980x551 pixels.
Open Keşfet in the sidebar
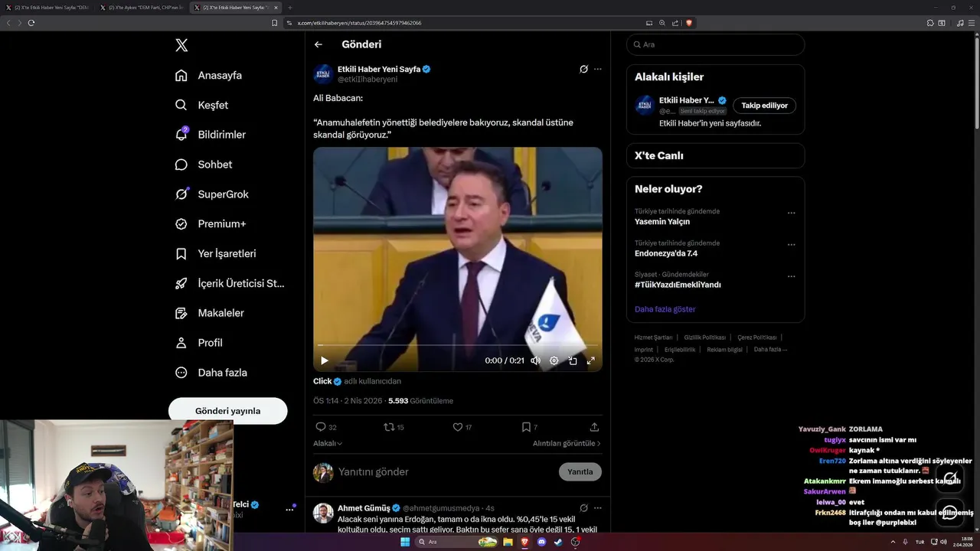coord(213,105)
